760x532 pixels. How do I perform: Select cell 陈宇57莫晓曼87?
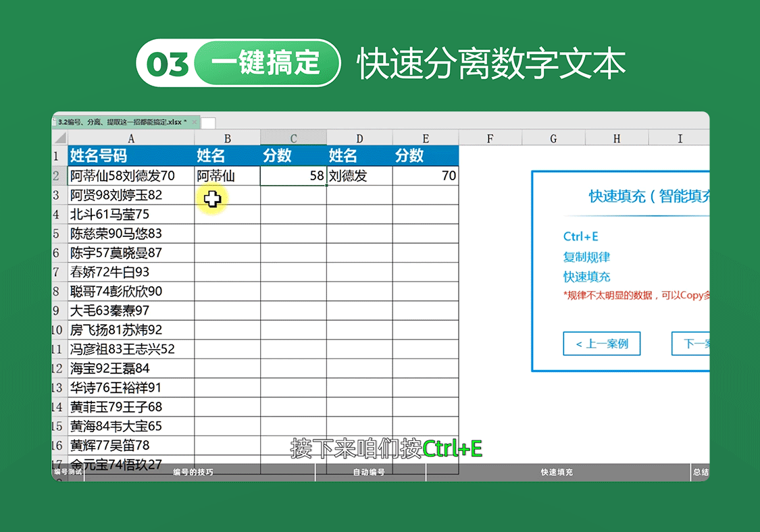tap(131, 253)
